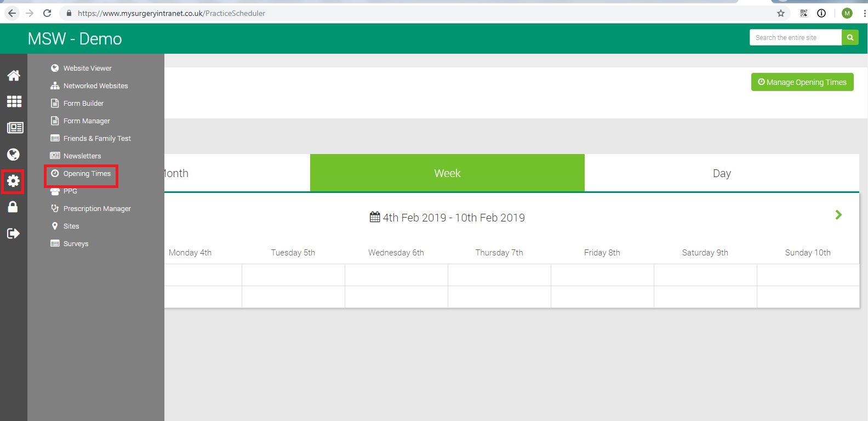Click the padlock icon in the sidebar
Screen dimensions: 868x421
point(13,207)
